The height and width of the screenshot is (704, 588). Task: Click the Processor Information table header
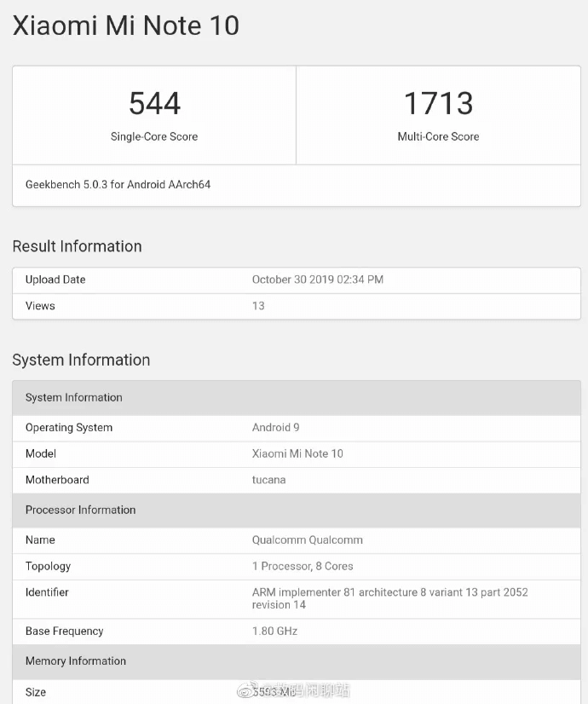point(80,510)
